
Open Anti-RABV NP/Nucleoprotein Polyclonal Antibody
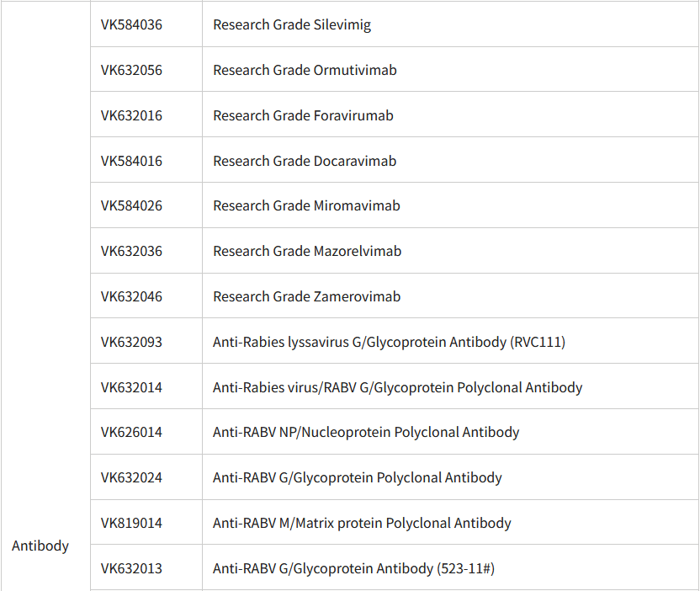click(x=366, y=433)
